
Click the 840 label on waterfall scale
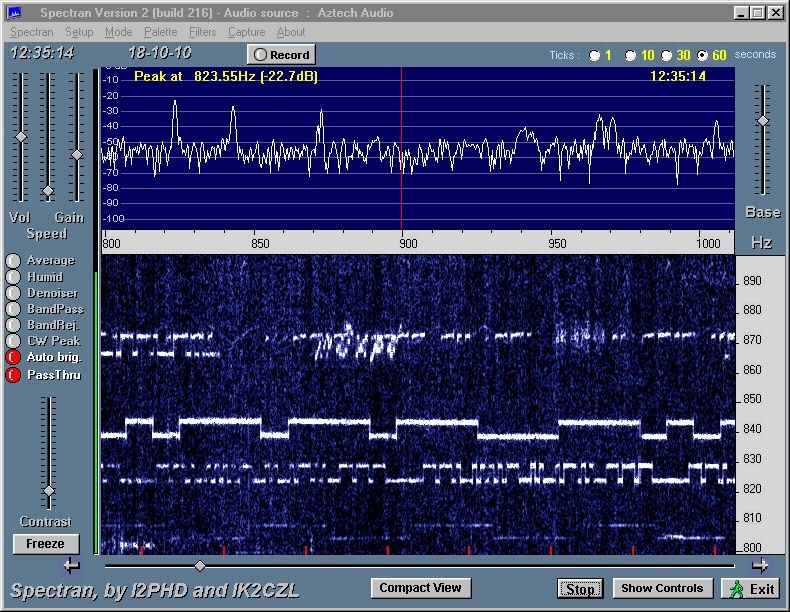pyautogui.click(x=752, y=429)
